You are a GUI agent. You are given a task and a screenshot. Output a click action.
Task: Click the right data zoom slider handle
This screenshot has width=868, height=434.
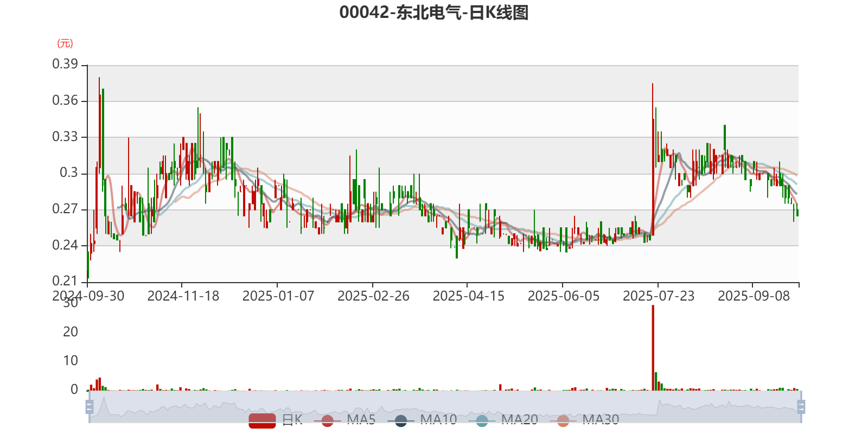[x=801, y=406]
